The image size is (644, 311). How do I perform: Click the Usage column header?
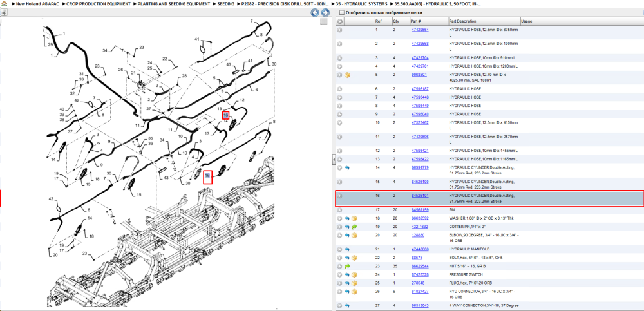tap(582, 21)
